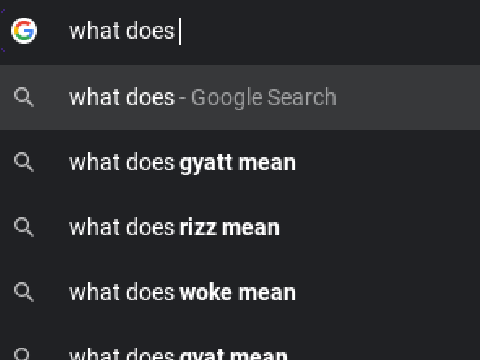Choose the 'what does gyatt mean' suggestion
This screenshot has height=360, width=480.
click(x=240, y=162)
